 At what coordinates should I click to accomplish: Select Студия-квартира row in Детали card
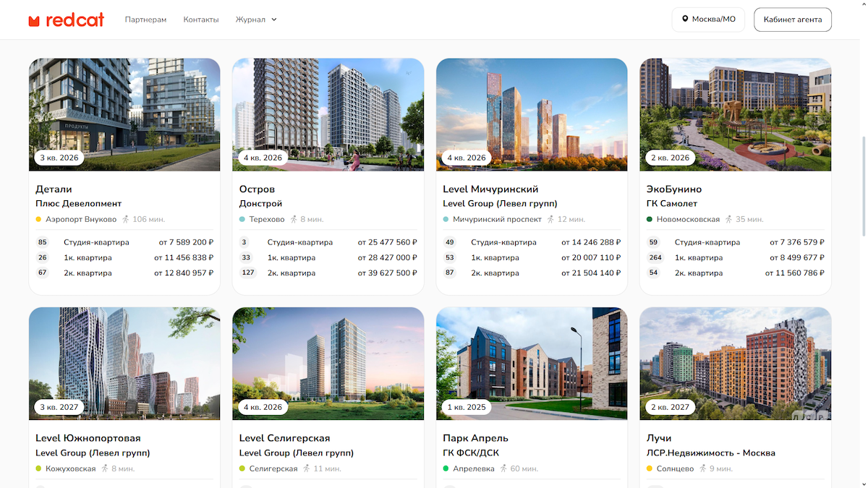click(x=124, y=242)
